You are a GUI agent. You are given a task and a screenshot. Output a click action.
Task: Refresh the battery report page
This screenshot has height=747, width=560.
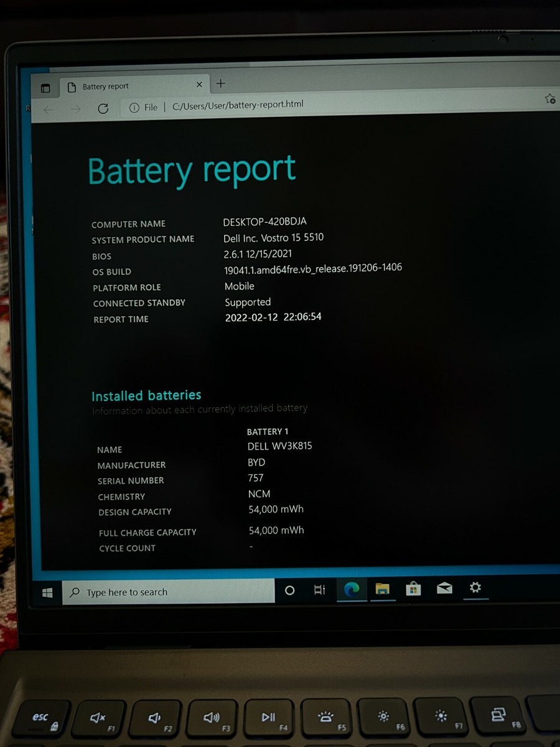coord(103,108)
